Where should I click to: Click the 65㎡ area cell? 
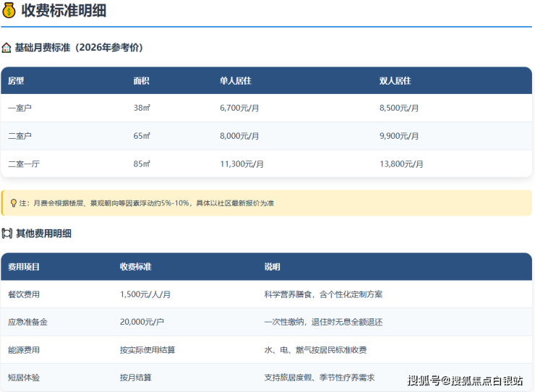(x=142, y=136)
